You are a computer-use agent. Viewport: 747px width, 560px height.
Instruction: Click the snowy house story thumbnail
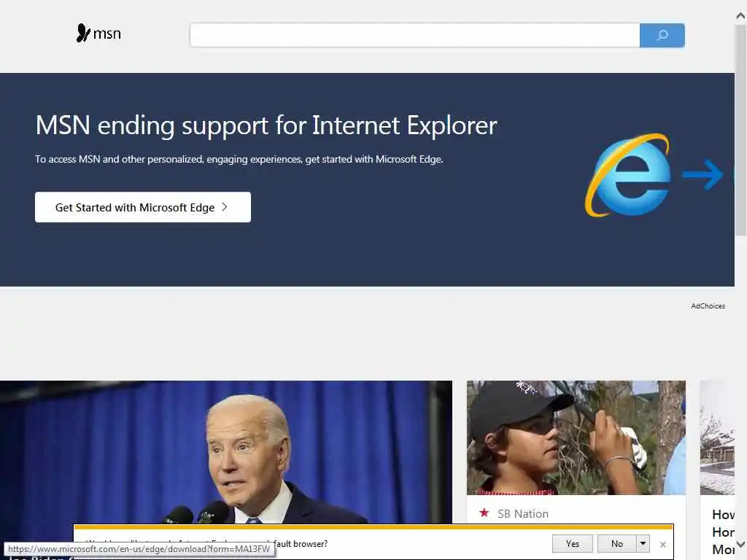(x=717, y=437)
